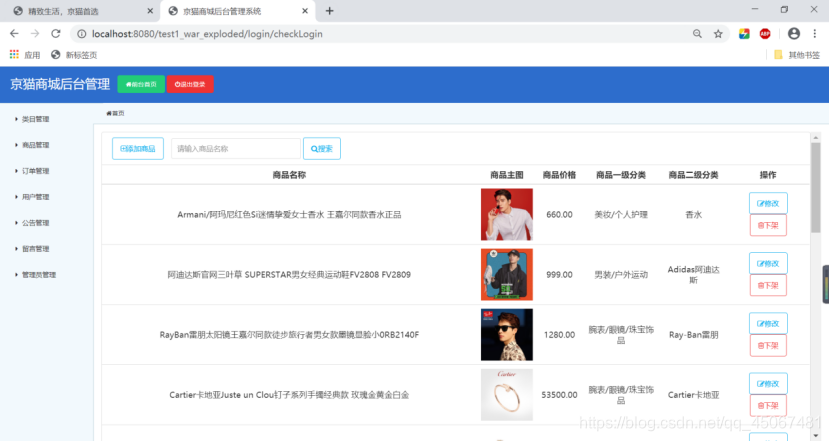Click the vertical scrollbar of the product list

click(816, 188)
